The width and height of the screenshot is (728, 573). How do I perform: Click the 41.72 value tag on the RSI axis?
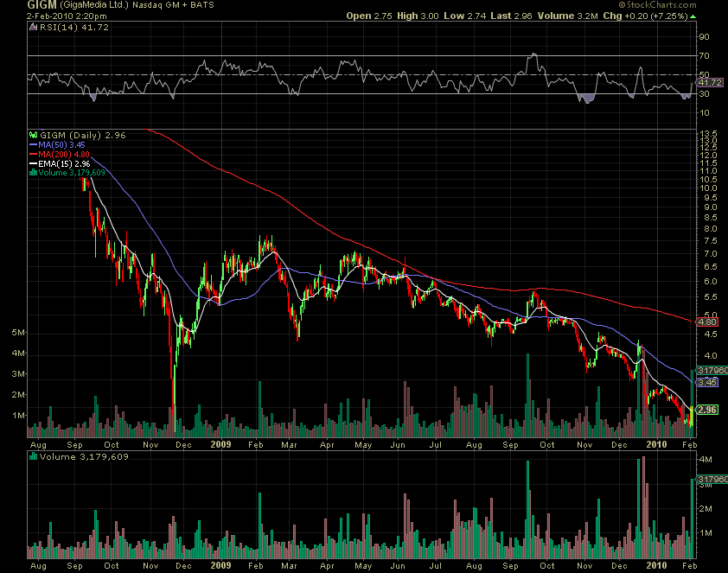[711, 83]
